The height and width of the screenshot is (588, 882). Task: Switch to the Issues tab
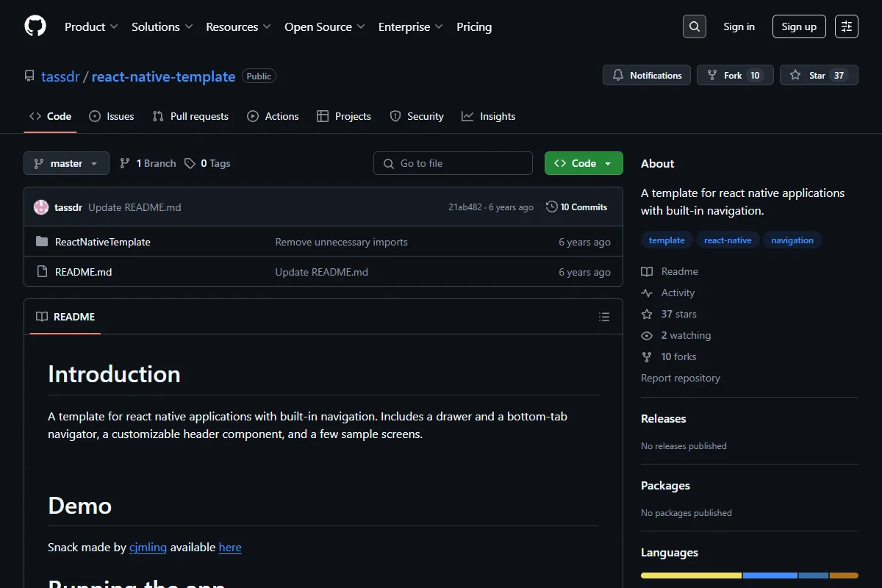click(x=112, y=116)
